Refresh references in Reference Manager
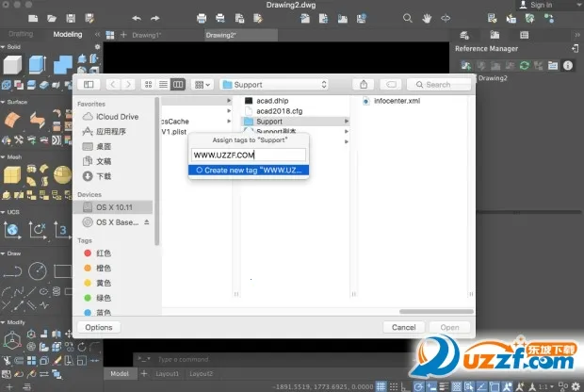 525,65
